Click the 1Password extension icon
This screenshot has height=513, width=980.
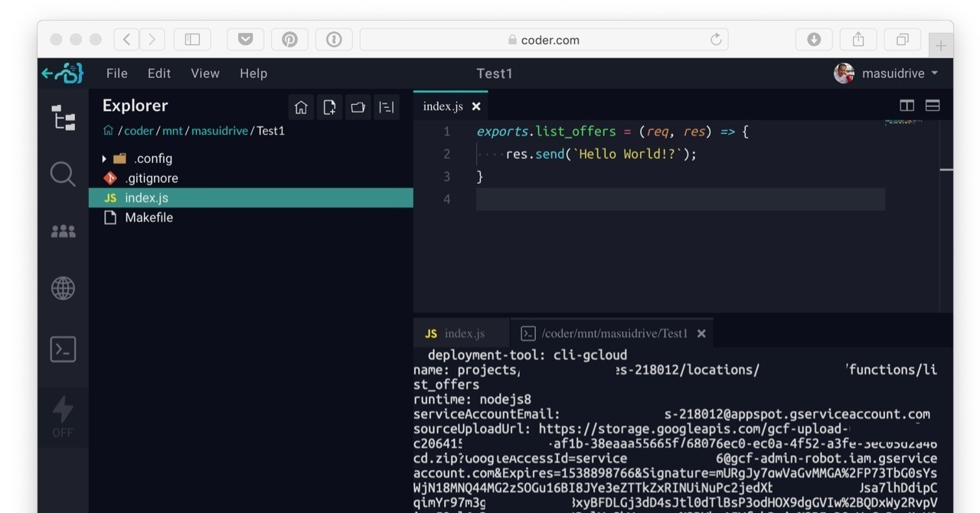coord(334,39)
